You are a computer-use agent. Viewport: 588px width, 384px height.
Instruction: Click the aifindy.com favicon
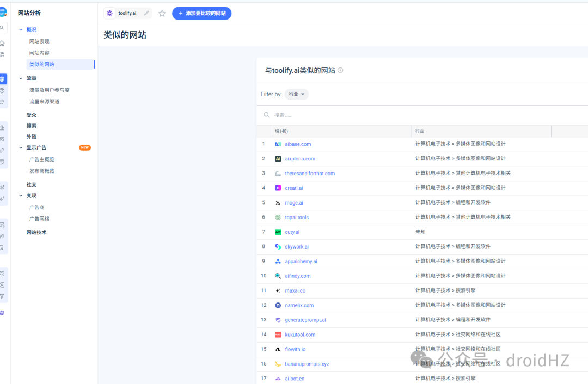(278, 276)
